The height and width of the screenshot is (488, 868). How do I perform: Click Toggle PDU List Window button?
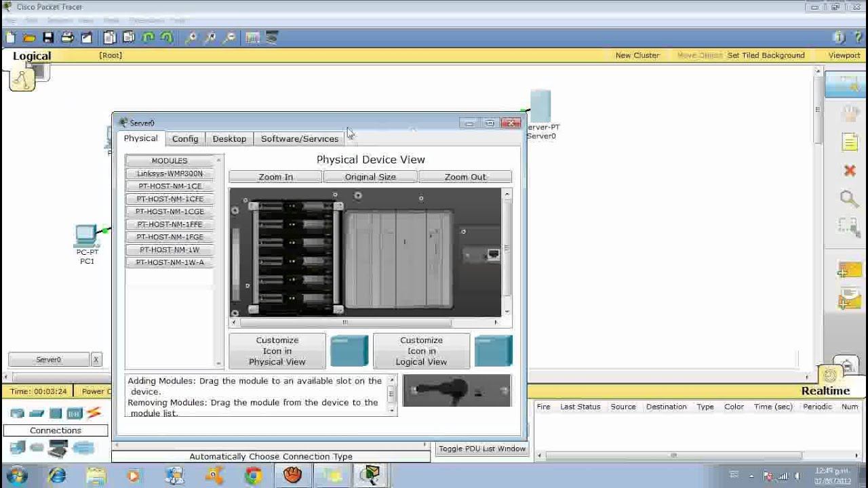(x=482, y=449)
